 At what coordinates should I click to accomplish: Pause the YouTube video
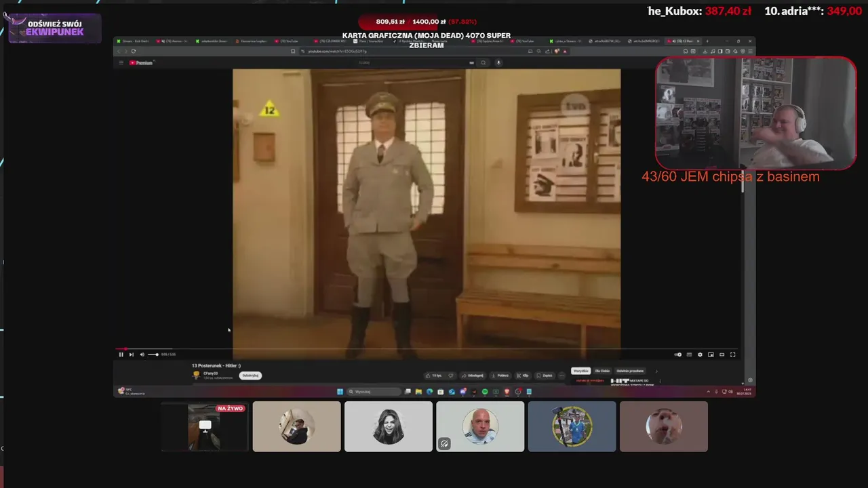[121, 354]
